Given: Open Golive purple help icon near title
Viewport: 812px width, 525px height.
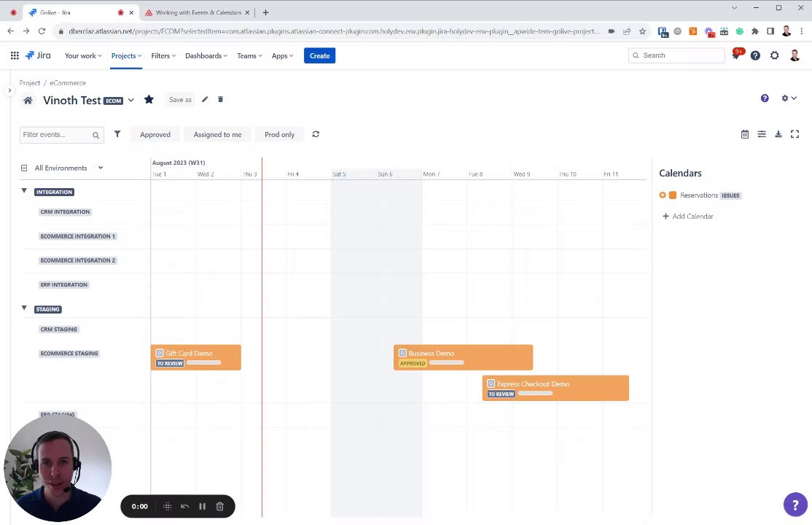Looking at the screenshot, I should [x=765, y=98].
